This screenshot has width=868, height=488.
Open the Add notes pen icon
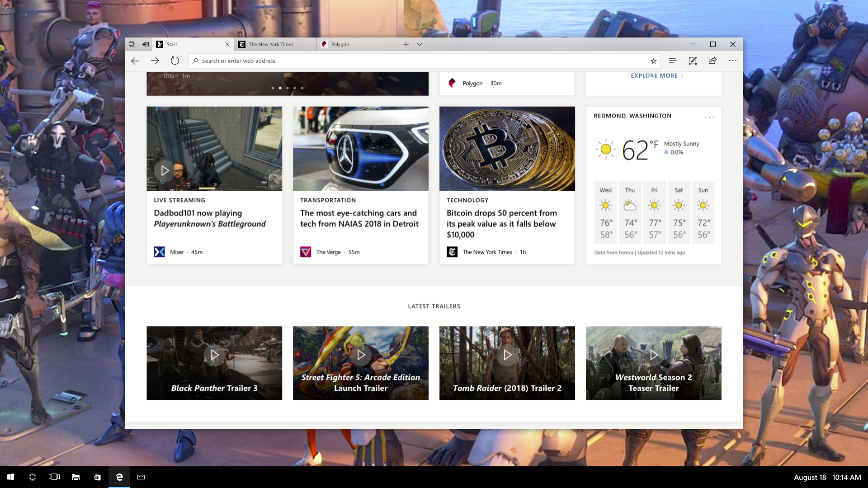[x=693, y=61]
